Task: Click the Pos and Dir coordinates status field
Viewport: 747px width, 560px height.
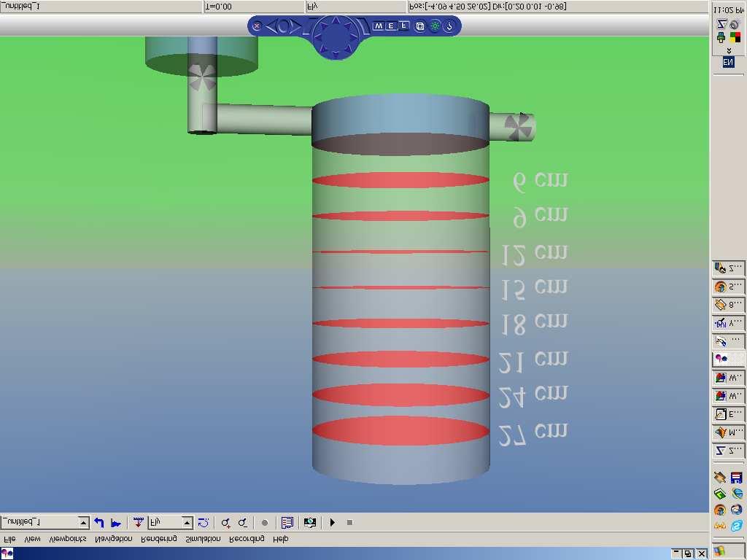Action: (557, 7)
